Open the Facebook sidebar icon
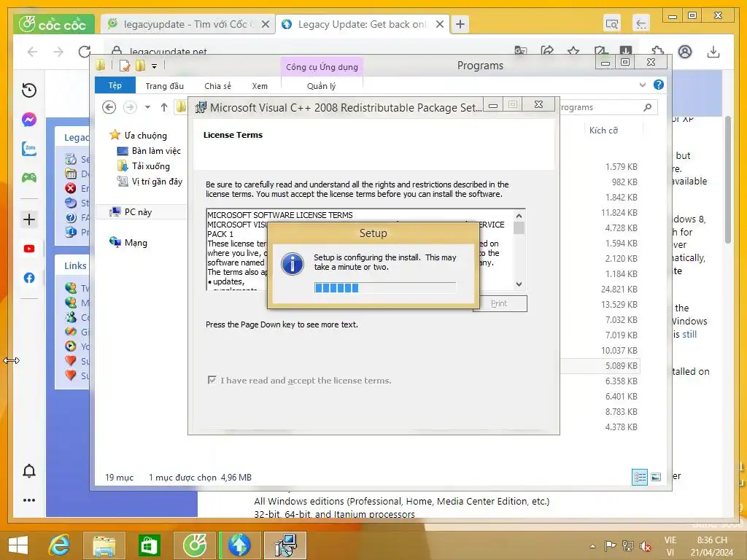The image size is (747, 560). 29,278
